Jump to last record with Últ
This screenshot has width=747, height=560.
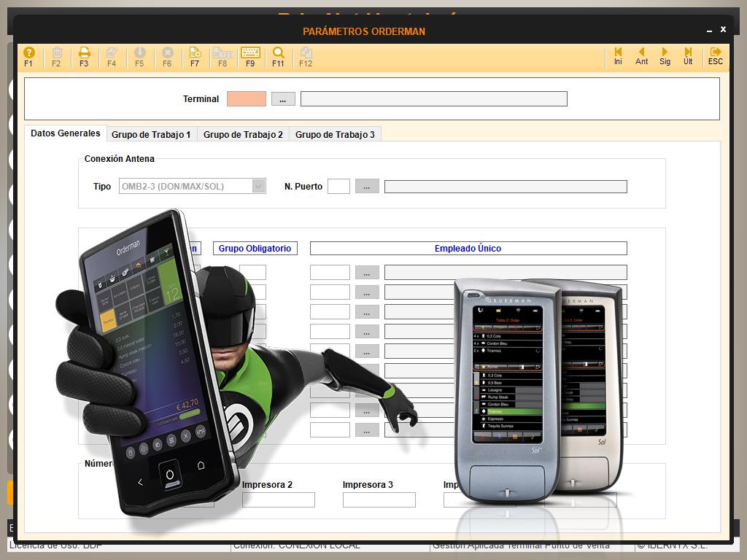[x=688, y=56]
